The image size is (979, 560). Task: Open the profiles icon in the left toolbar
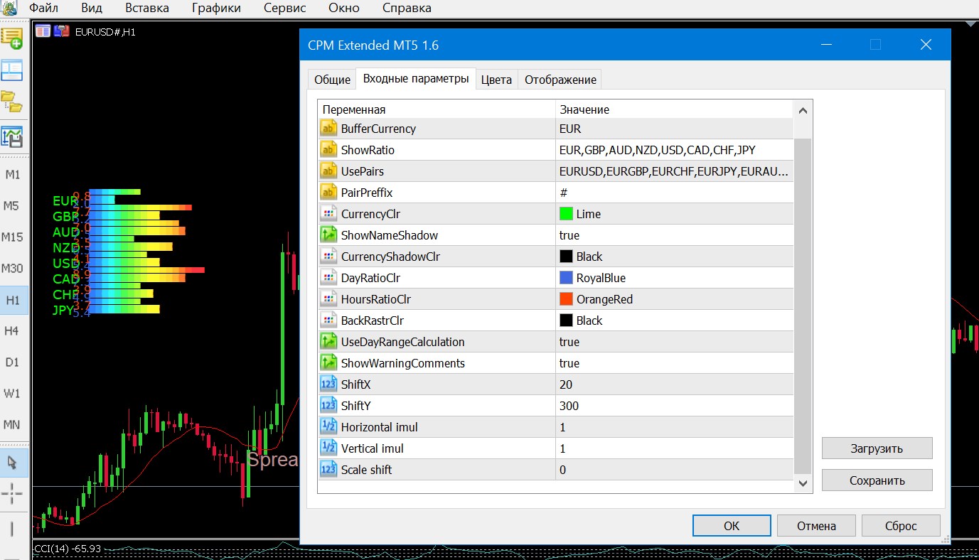(12, 70)
